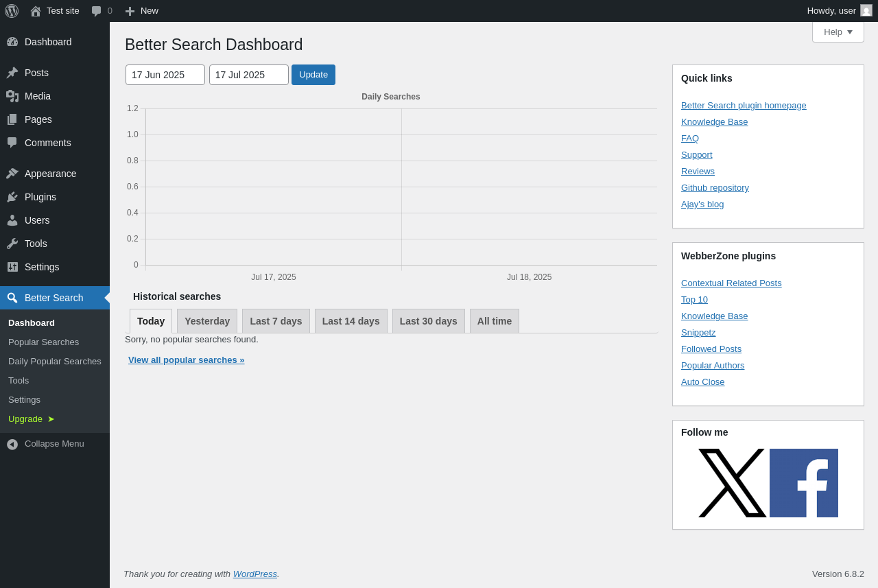878x588 pixels.
Task: Open the FAQ quick link
Action: [x=690, y=138]
